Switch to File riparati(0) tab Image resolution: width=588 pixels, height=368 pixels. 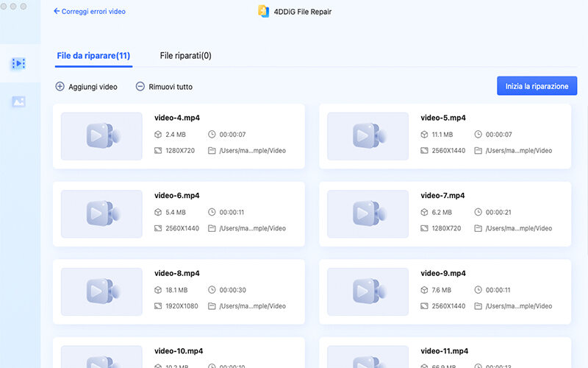tap(186, 56)
